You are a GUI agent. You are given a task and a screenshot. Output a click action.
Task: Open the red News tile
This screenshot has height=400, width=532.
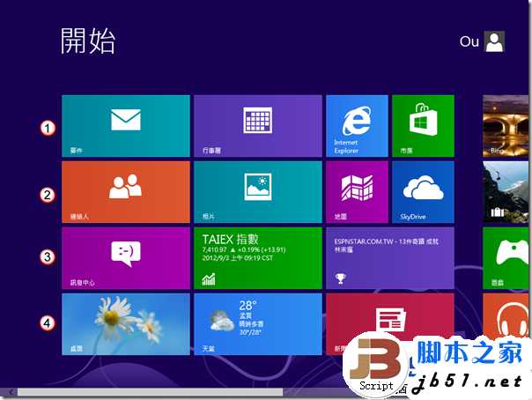pyautogui.click(x=390, y=324)
